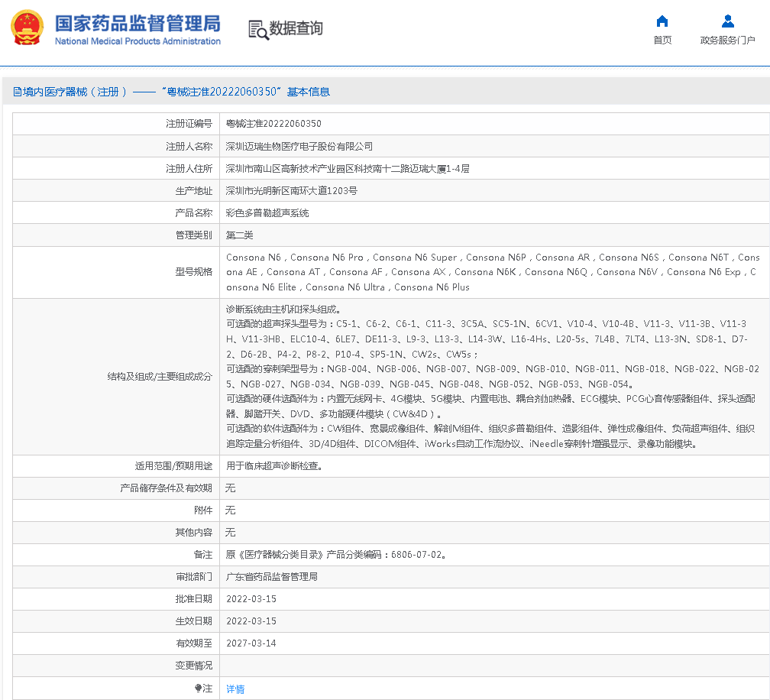The image size is (770, 700).
Task: Open 政务服务门户 link
Action: [728, 41]
